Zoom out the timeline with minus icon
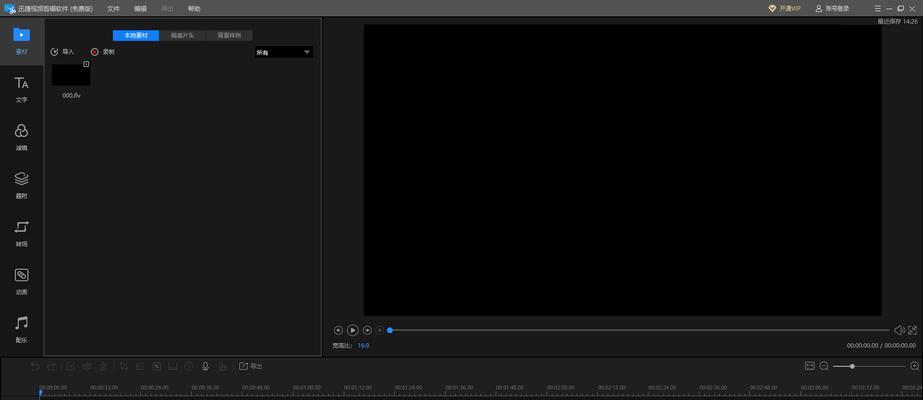 point(824,366)
